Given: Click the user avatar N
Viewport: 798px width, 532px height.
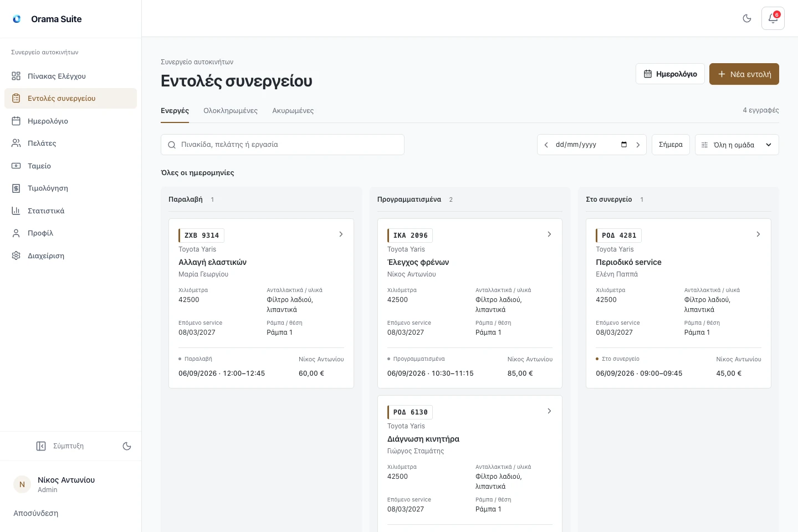Looking at the screenshot, I should pyautogui.click(x=22, y=484).
